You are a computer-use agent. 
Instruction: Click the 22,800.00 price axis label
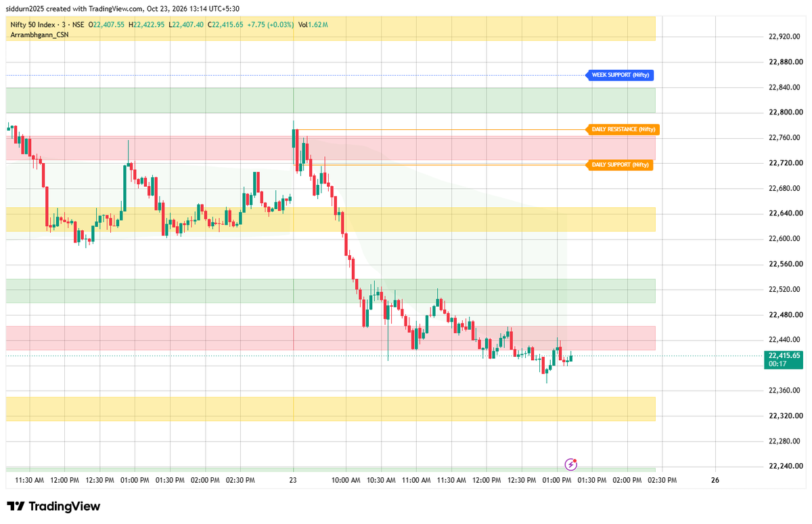786,112
